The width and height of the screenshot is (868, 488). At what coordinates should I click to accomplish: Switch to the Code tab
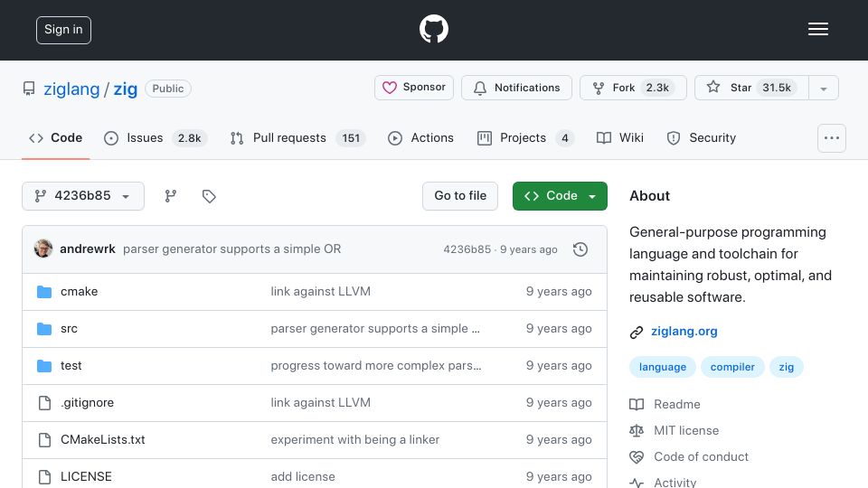[56, 137]
